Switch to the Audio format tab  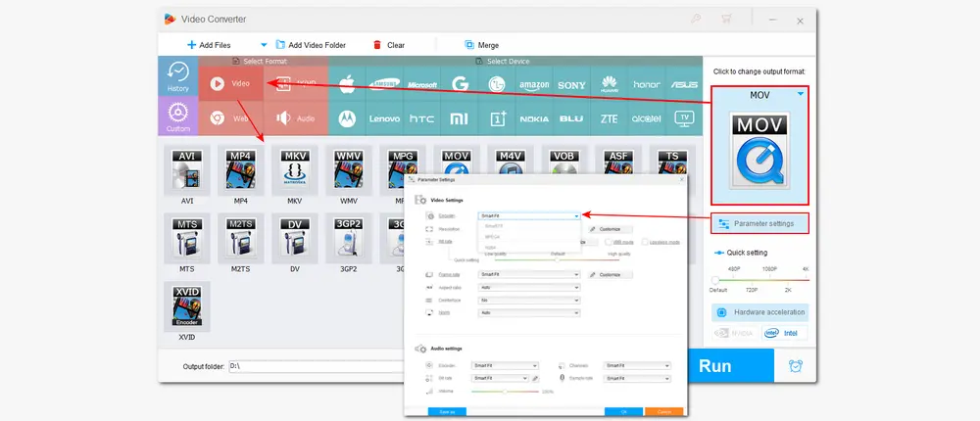pos(296,117)
